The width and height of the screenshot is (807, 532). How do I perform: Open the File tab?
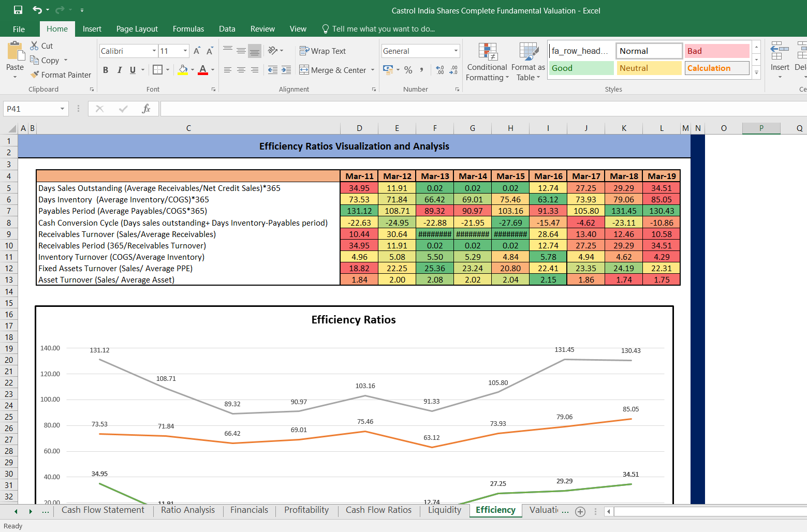[x=19, y=29]
